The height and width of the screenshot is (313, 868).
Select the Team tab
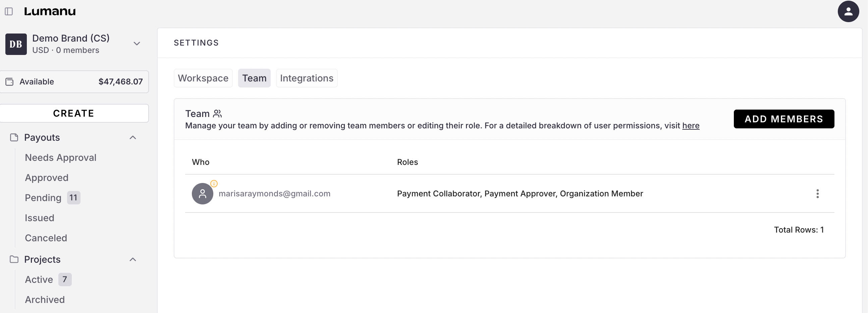coord(254,78)
